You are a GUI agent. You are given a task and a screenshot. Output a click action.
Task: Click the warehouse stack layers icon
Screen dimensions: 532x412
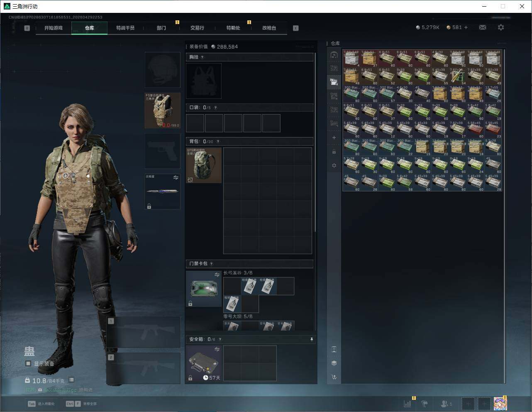tap(334, 363)
